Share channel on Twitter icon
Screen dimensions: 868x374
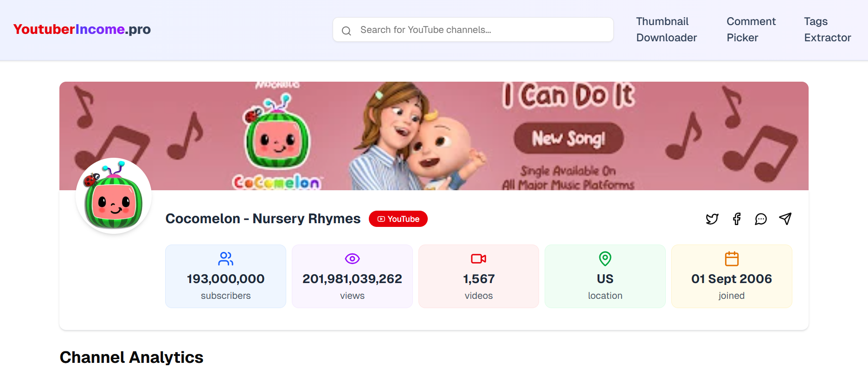[x=712, y=219]
